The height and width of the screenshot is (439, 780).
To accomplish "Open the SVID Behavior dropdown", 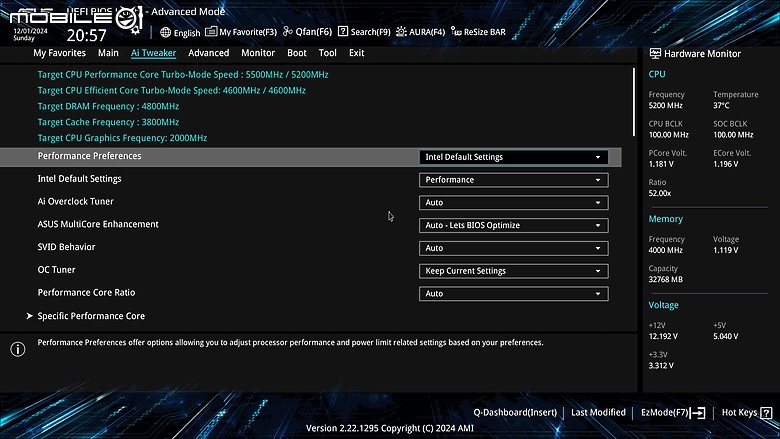I will coord(513,248).
